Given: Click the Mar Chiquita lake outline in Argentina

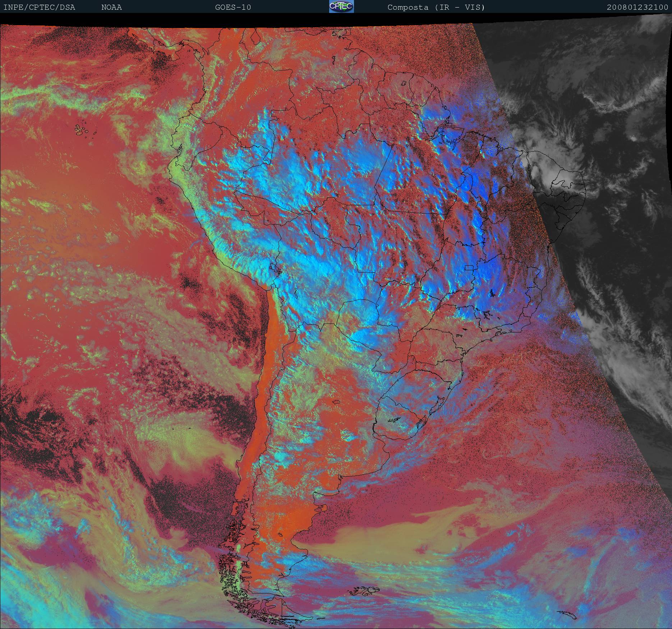Looking at the screenshot, I should pyautogui.click(x=336, y=402).
